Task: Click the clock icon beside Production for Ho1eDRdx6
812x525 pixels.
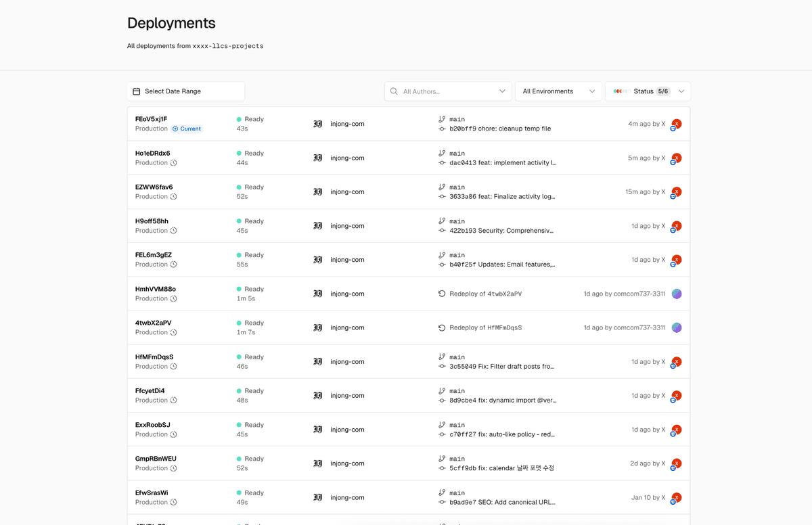Action: tap(173, 162)
